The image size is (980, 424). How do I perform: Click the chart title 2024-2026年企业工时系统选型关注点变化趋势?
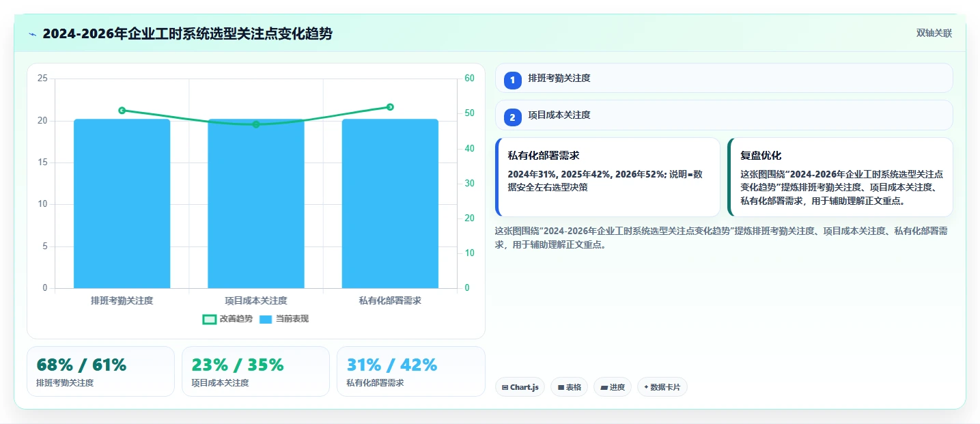pos(188,33)
